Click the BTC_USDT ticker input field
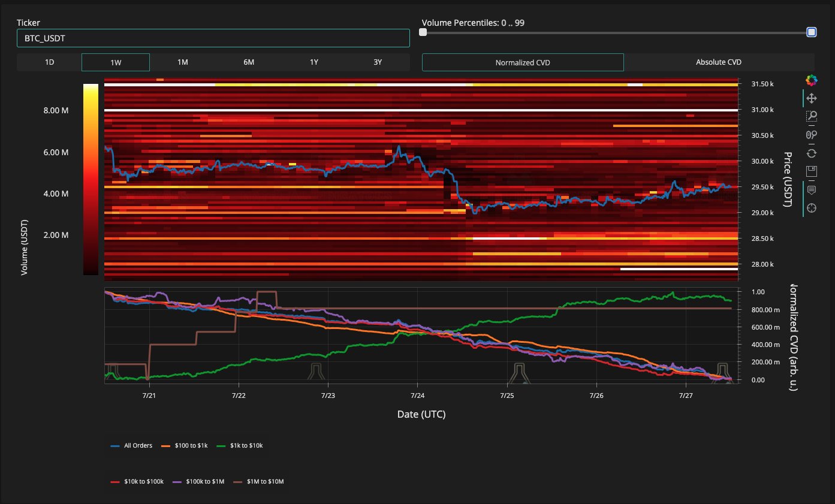Image resolution: width=835 pixels, height=504 pixels. pos(213,38)
